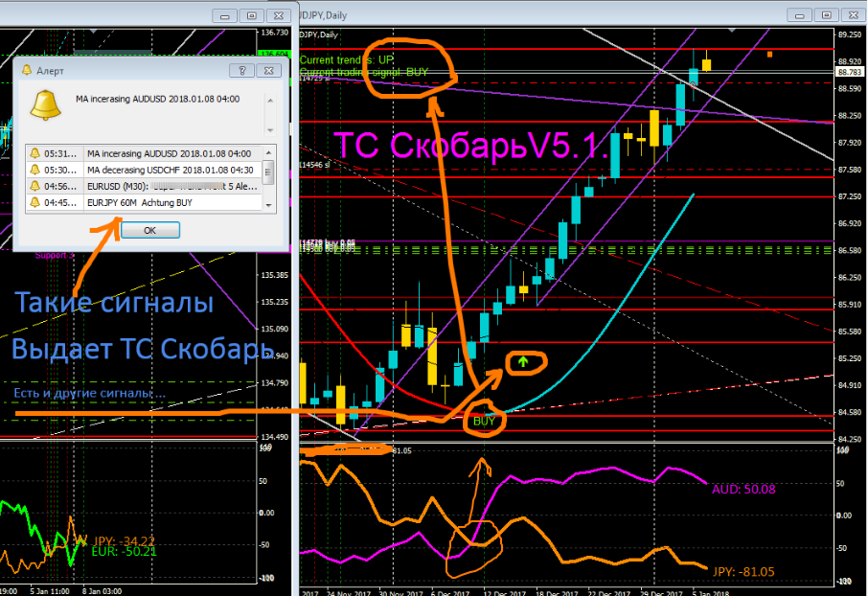Click the large alert bell icon
This screenshot has width=868, height=596.
point(45,105)
